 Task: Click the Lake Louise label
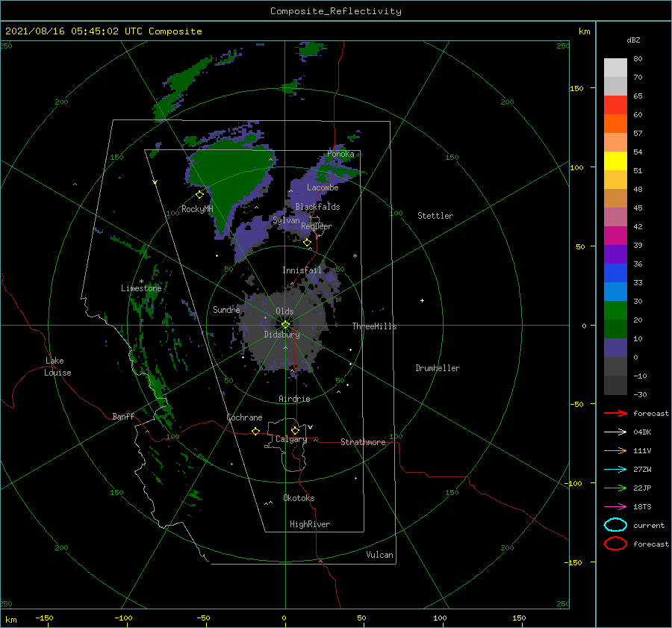[x=57, y=367]
